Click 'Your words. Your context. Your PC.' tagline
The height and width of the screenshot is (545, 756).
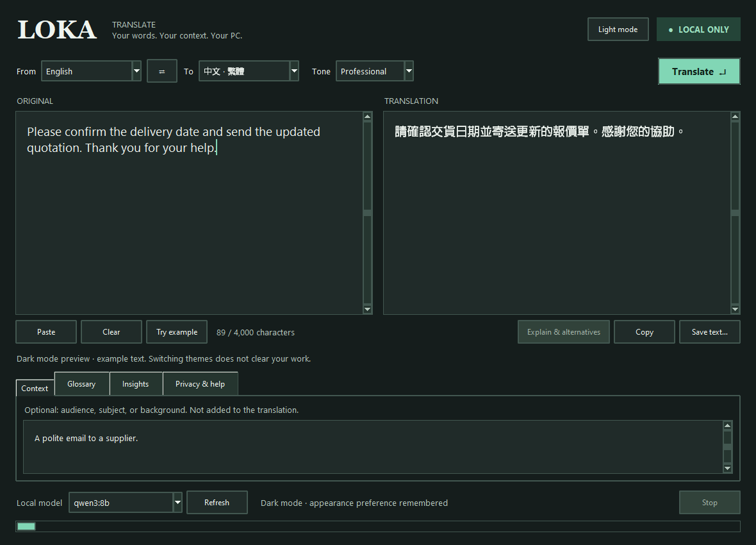(x=177, y=36)
